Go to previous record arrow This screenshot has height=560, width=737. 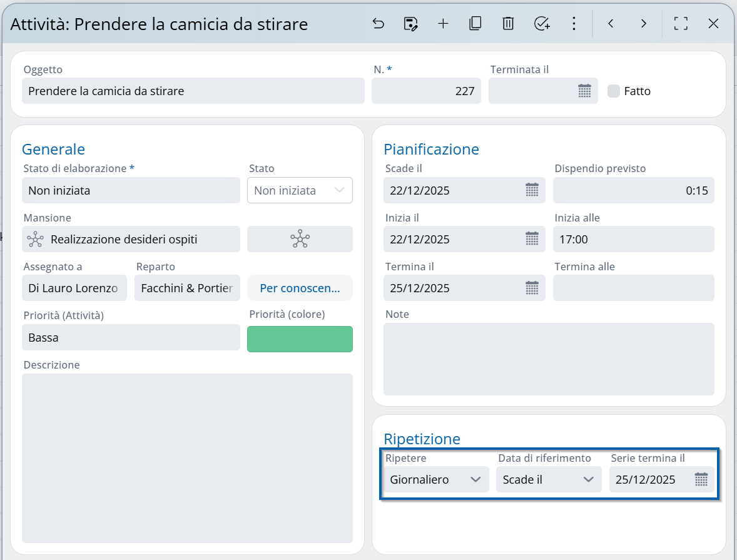coord(611,24)
